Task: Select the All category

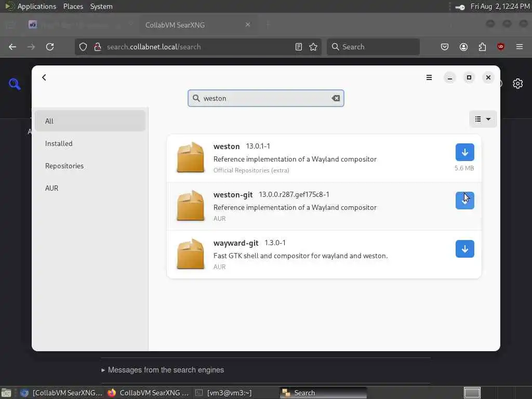Action: click(90, 121)
